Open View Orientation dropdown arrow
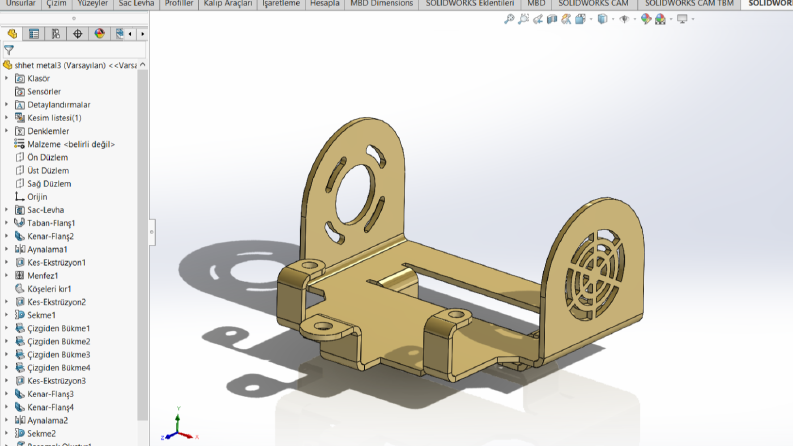This screenshot has height=446, width=793. (x=591, y=19)
